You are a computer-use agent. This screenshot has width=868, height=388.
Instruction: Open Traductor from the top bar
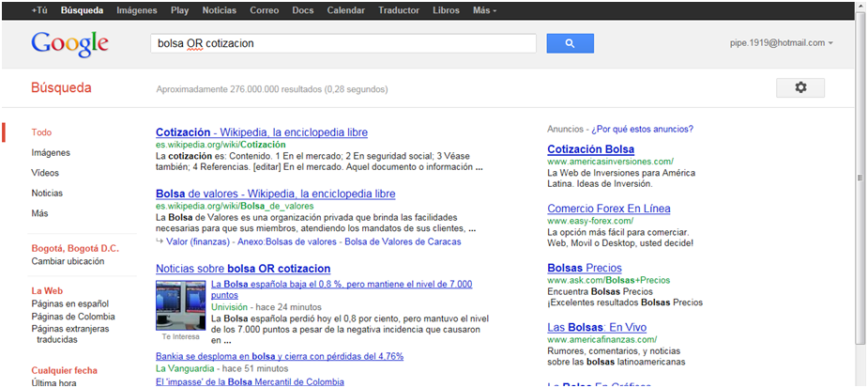pyautogui.click(x=399, y=10)
